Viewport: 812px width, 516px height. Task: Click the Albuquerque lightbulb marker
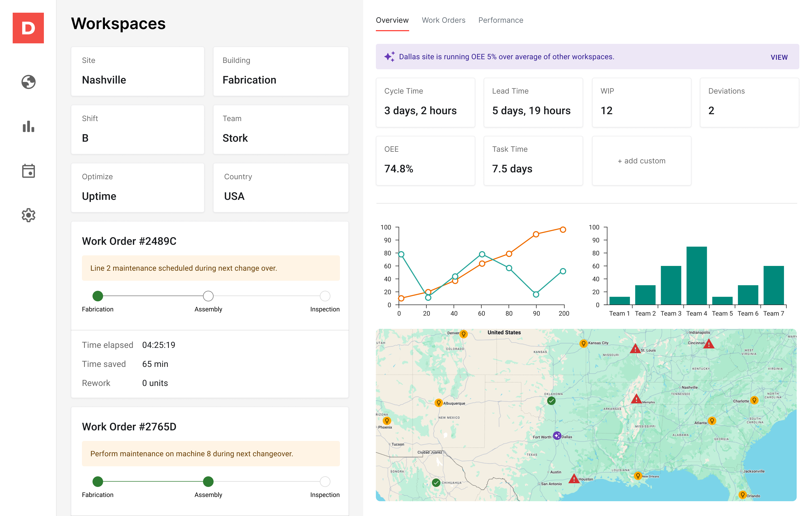coord(438,403)
